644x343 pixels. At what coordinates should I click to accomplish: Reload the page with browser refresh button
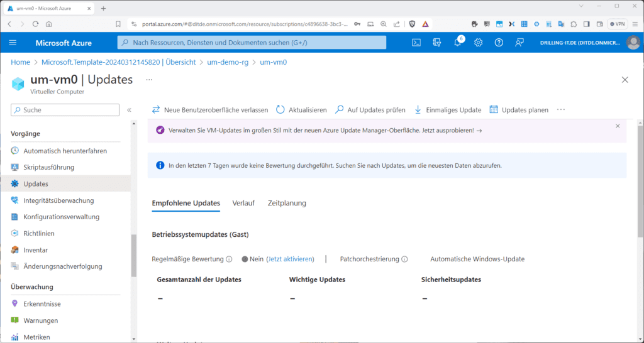pyautogui.click(x=35, y=24)
